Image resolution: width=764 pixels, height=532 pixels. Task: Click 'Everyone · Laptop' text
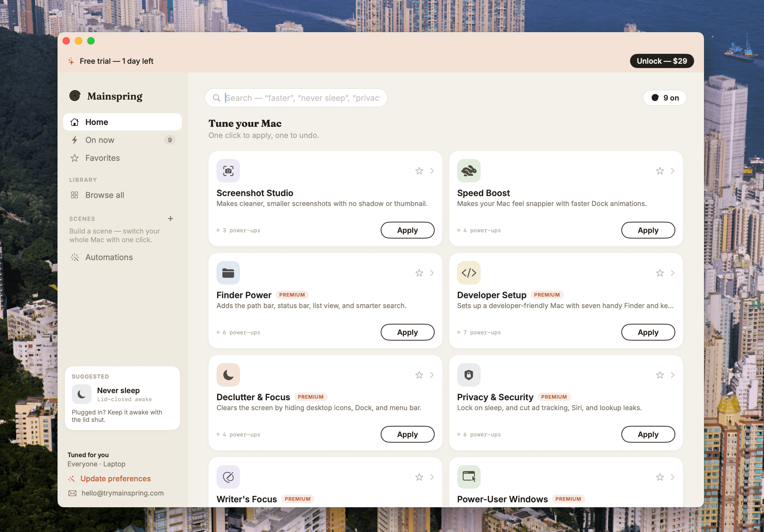click(97, 464)
